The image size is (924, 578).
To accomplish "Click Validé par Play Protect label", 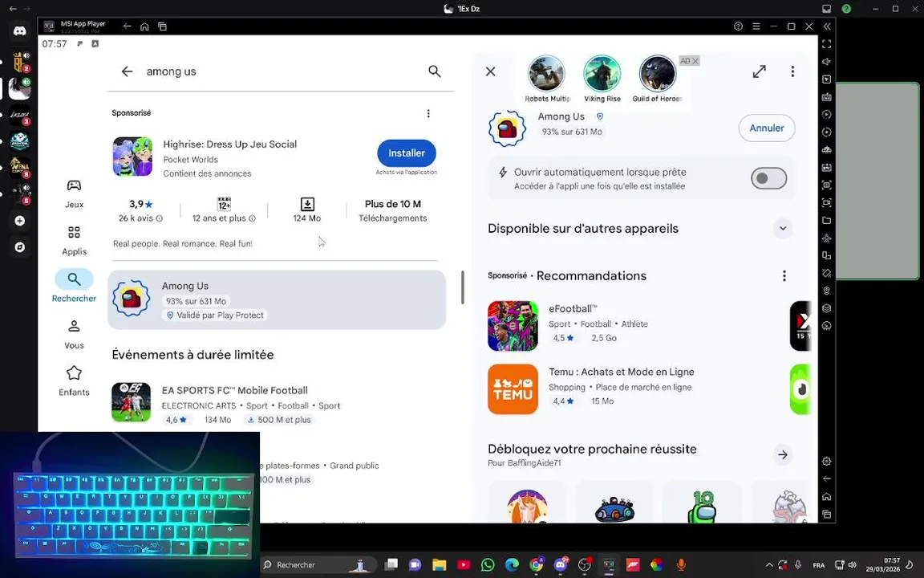I will [x=215, y=315].
